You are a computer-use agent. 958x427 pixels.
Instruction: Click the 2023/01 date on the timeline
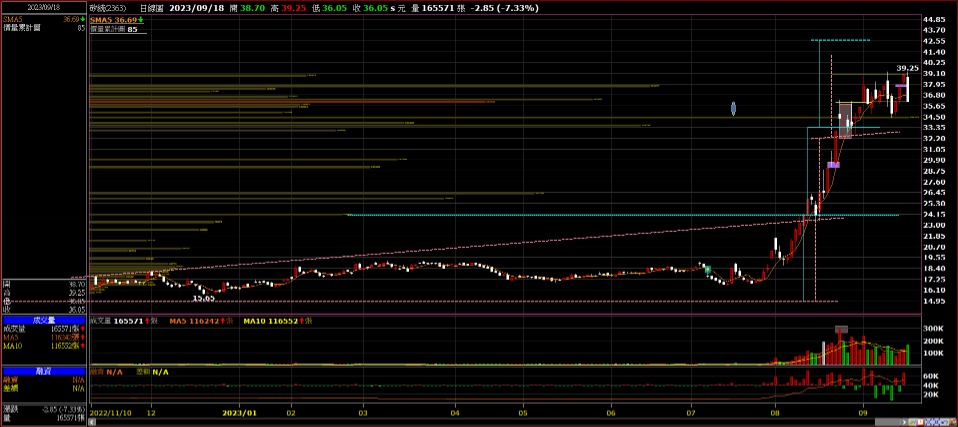(239, 411)
